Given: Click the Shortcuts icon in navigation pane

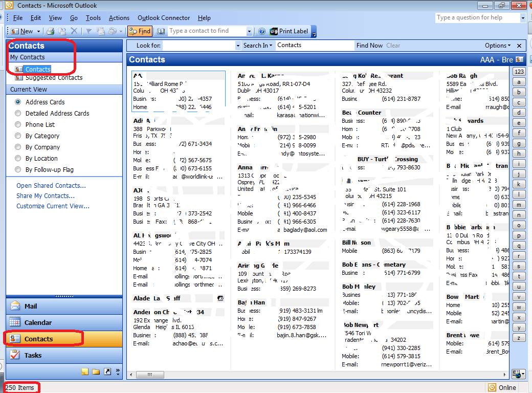Looking at the screenshot, I should [107, 372].
